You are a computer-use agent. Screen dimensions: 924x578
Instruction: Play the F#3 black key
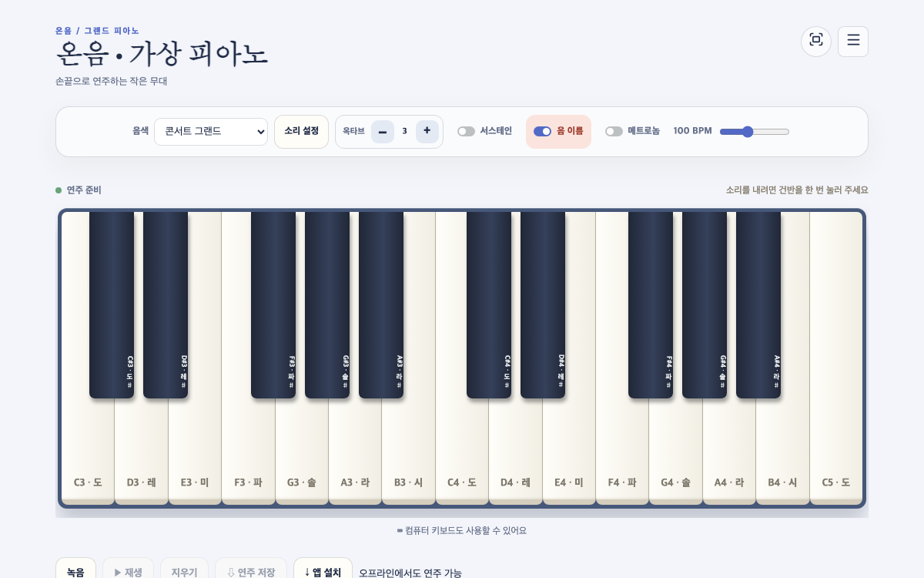click(x=273, y=305)
